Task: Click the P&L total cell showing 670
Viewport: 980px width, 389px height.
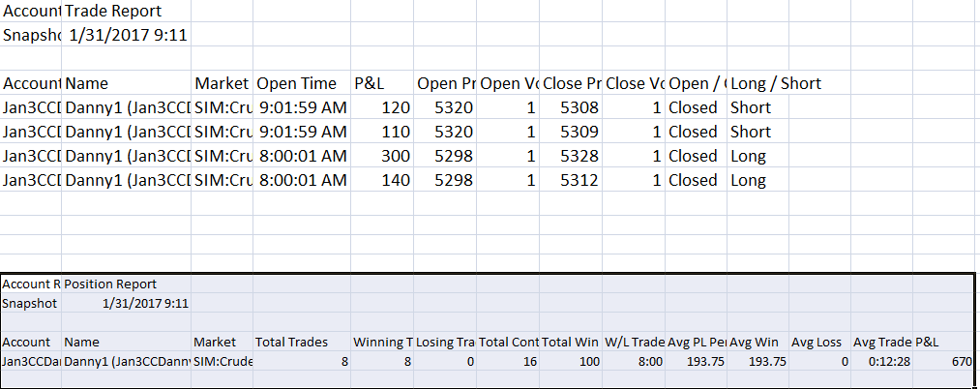Action: pyautogui.click(x=944, y=362)
